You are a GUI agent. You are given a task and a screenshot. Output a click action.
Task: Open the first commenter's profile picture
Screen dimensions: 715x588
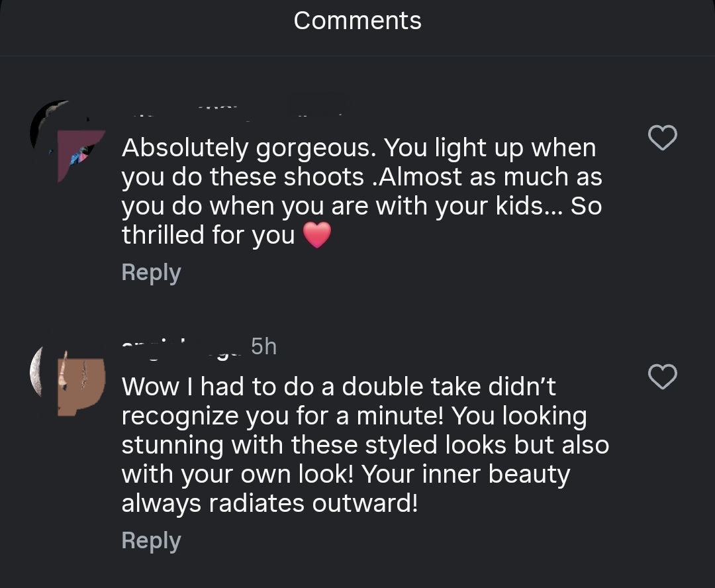click(x=68, y=140)
